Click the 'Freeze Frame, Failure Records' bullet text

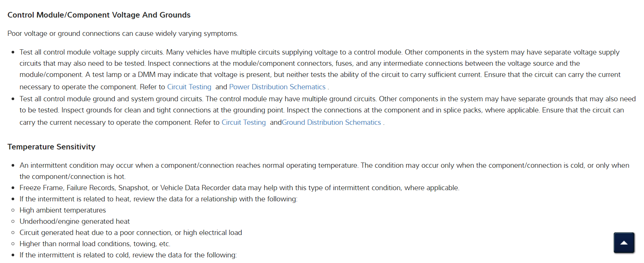(239, 188)
